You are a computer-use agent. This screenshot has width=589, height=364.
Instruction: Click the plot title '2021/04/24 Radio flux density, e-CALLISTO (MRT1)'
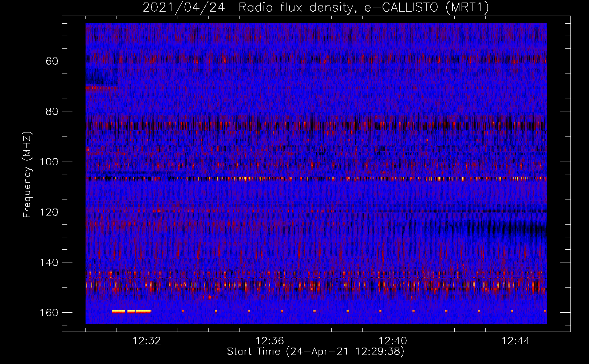[316, 7]
